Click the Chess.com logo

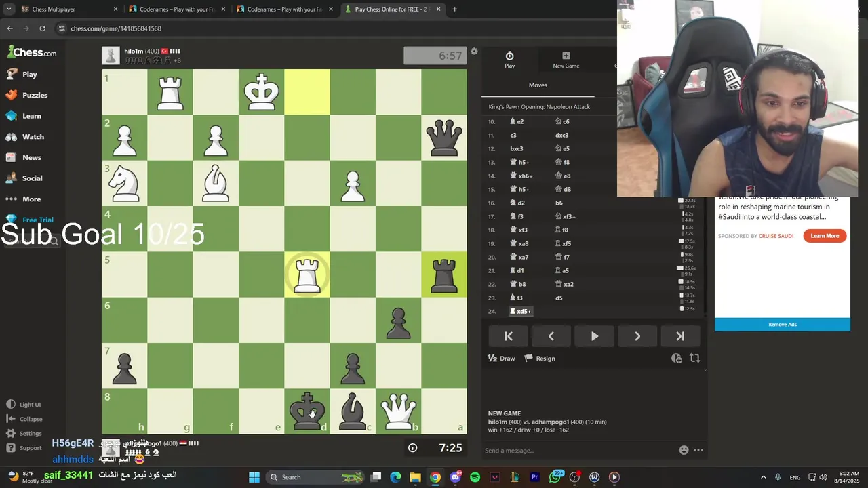click(x=32, y=52)
